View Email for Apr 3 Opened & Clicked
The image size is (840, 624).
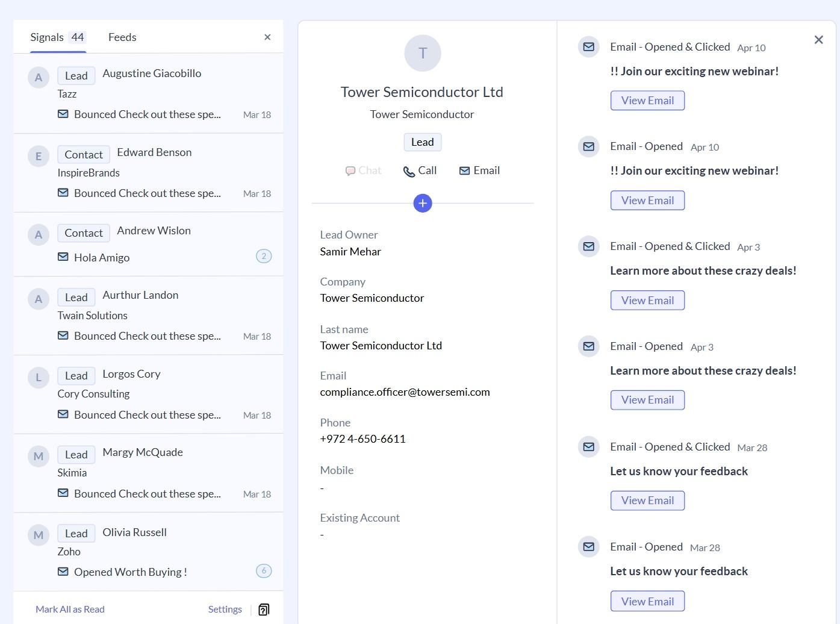pyautogui.click(x=647, y=301)
